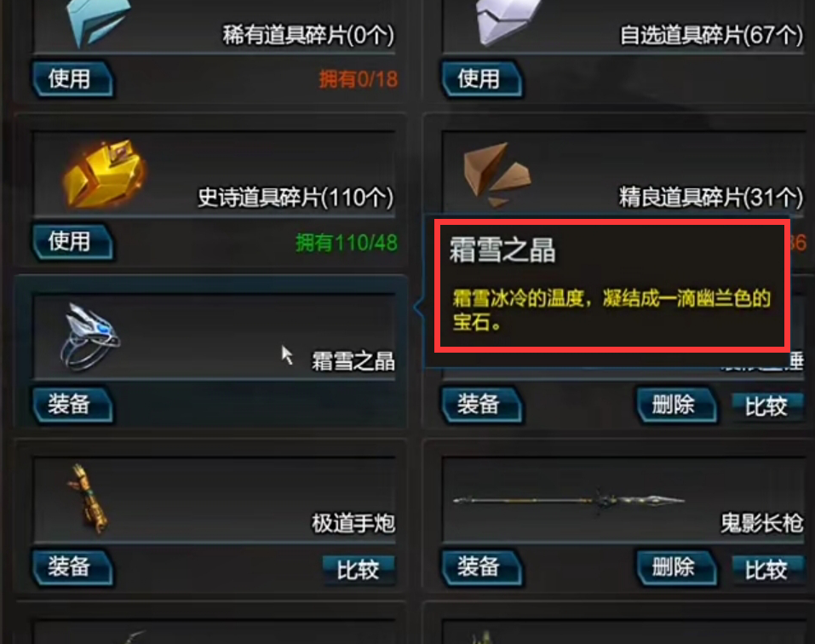Equip the item under the tooltip
The image size is (815, 644).
tap(482, 405)
